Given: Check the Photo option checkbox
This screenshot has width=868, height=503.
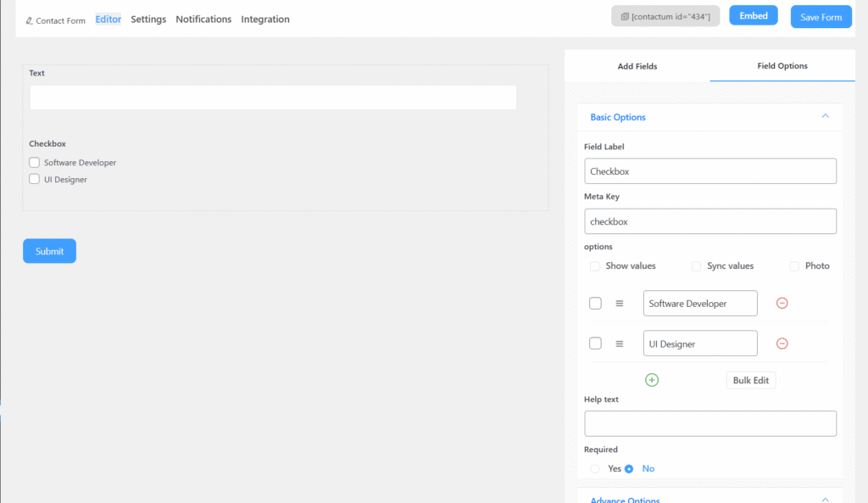Looking at the screenshot, I should [x=794, y=266].
